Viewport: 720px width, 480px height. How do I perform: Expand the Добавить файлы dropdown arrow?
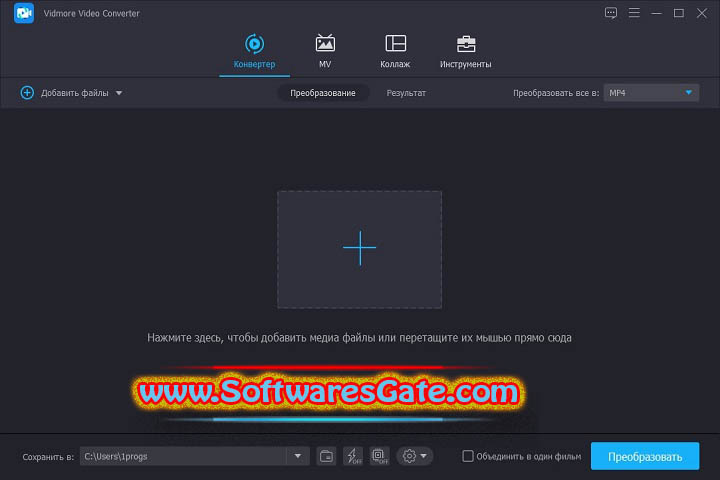pos(119,93)
